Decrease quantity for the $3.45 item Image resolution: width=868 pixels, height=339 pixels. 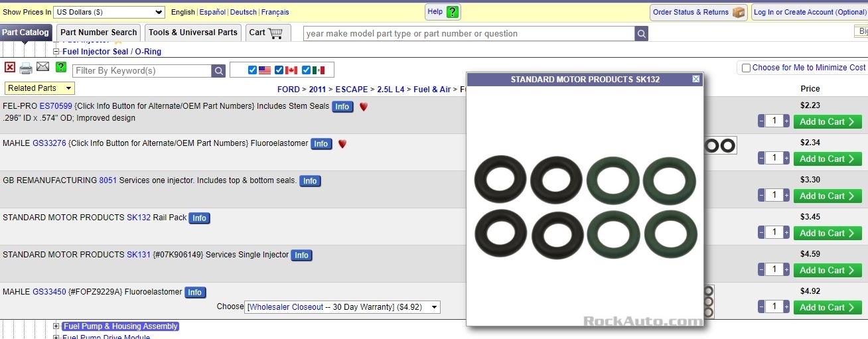pos(761,233)
